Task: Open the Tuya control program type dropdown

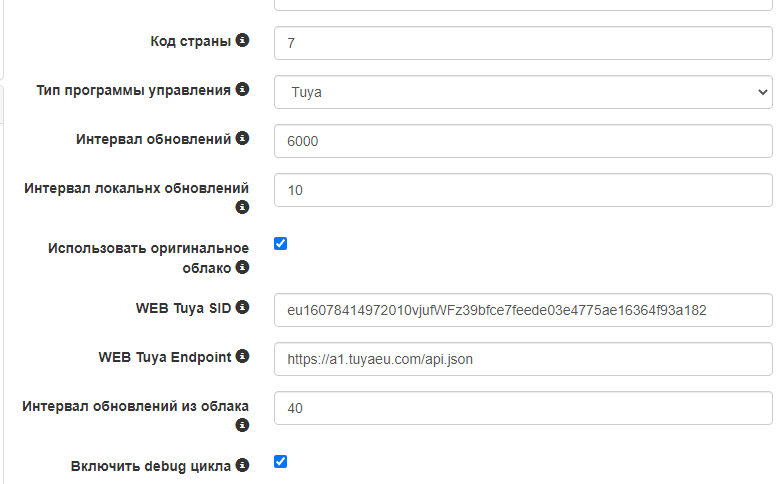Action: point(523,92)
